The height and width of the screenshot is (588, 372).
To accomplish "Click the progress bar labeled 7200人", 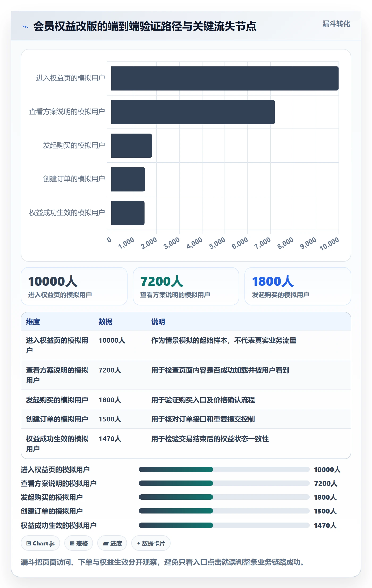I will pyautogui.click(x=224, y=483).
